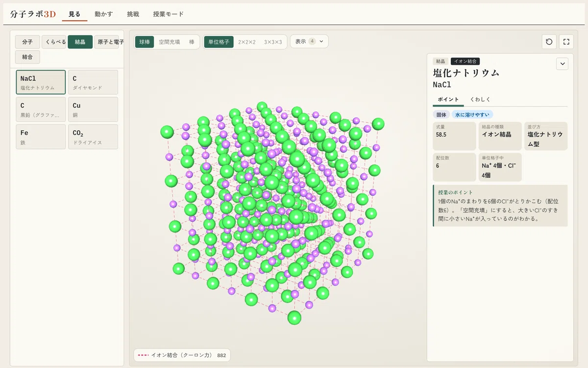Click the 配位数 6 value
This screenshot has width=588, height=368.
[454, 167]
